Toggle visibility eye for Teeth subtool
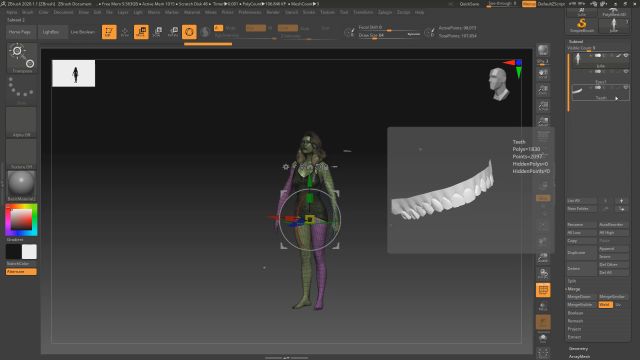The height and width of the screenshot is (360, 640). (x=626, y=87)
